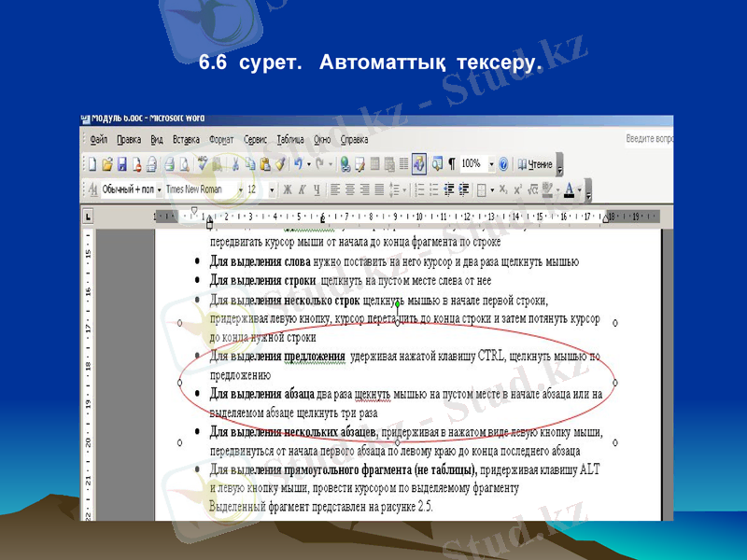The width and height of the screenshot is (747, 560).
Task: Enable underline formatting with Ч button
Action: pyautogui.click(x=316, y=189)
